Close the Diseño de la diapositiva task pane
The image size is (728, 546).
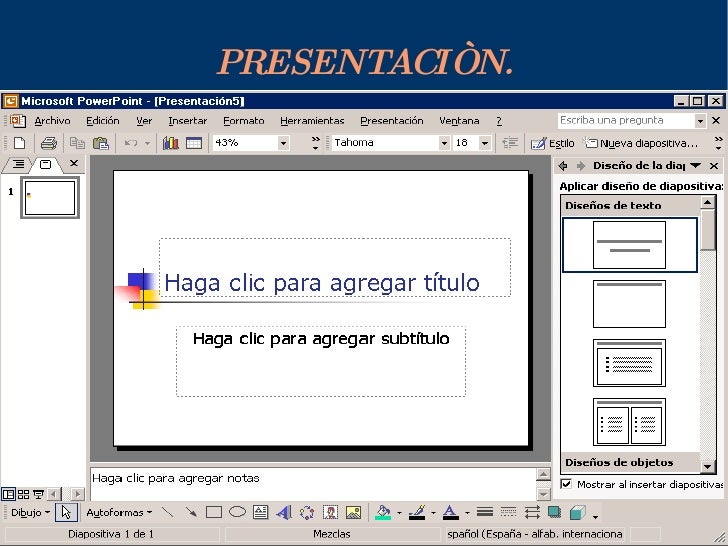[714, 165]
